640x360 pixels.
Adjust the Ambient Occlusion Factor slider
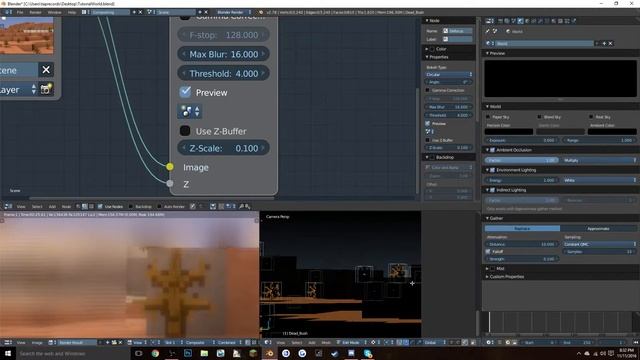(522, 160)
